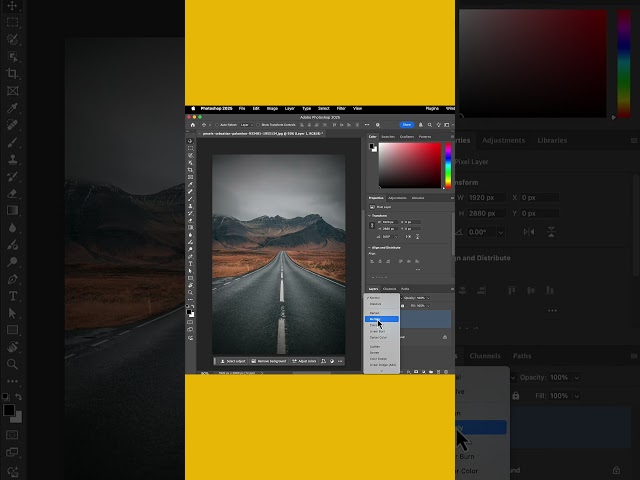
Task: Open notifications bell icon
Action: click(420, 125)
